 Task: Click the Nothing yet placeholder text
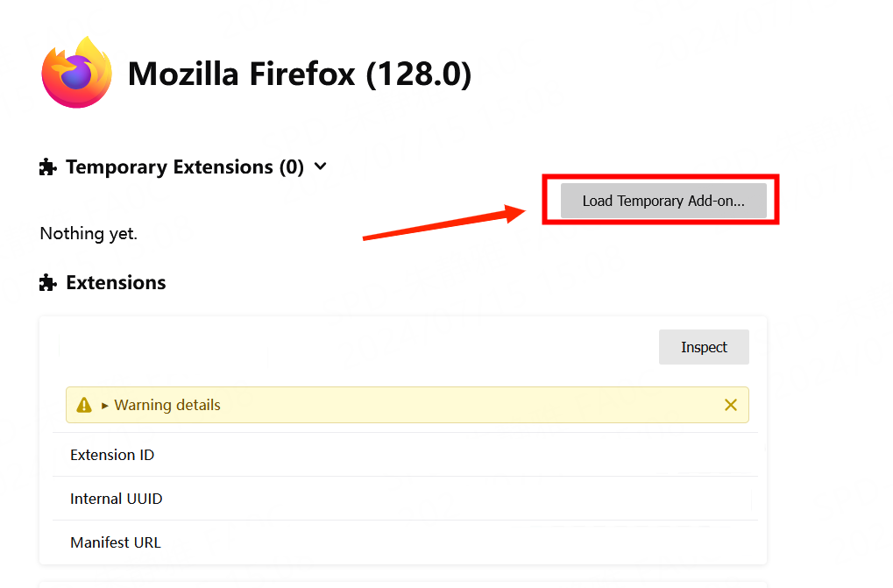[x=89, y=234]
